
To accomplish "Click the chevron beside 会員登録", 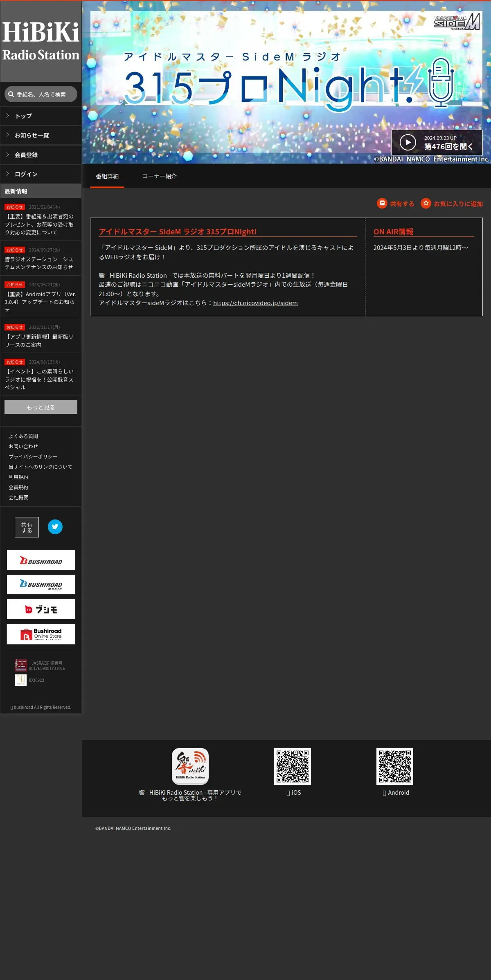I will (7, 155).
